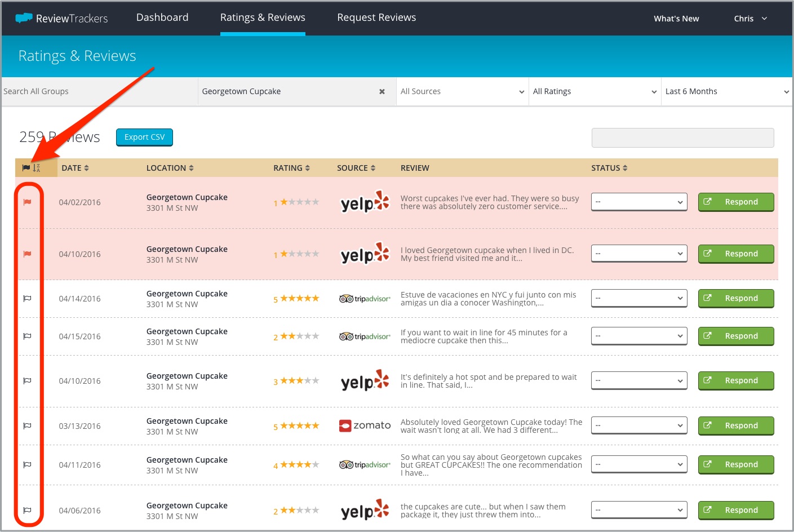Open Yelp logo on three-star 04/10/2016 review
Viewport: 794px width, 532px height.
tap(365, 381)
